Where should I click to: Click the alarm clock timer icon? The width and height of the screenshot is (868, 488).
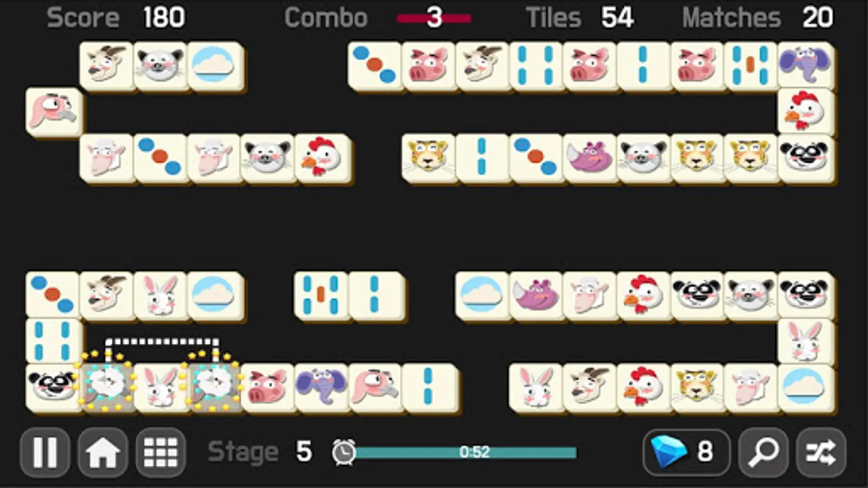point(343,452)
